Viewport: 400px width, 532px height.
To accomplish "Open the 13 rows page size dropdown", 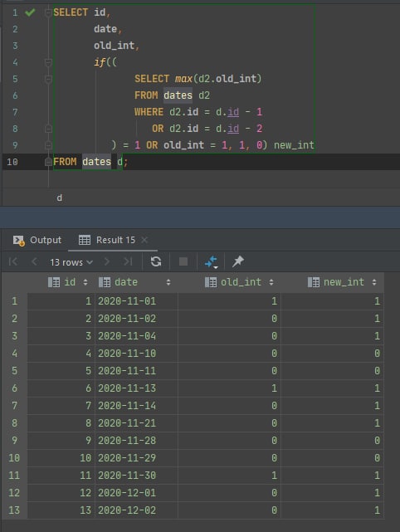I will [71, 262].
